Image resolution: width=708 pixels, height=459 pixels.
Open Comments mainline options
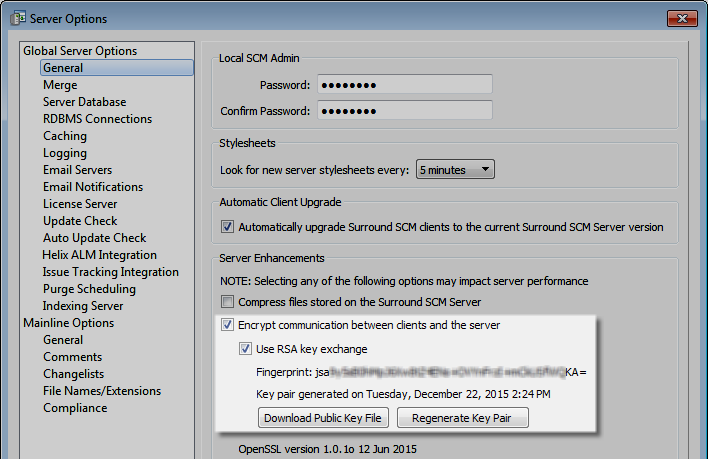coord(73,357)
